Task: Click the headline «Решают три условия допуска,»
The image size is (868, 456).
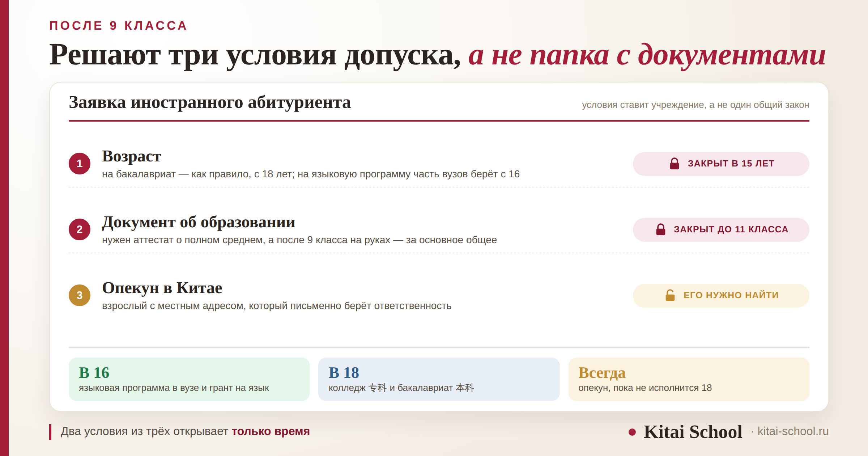Action: pos(255,55)
